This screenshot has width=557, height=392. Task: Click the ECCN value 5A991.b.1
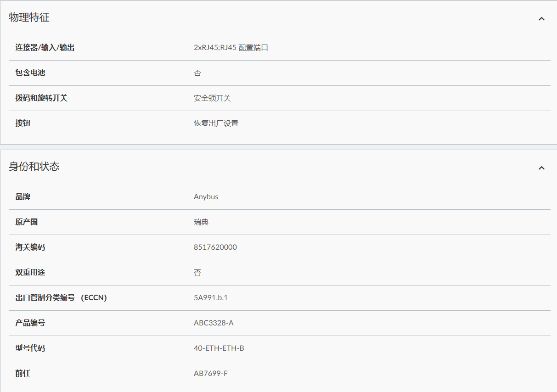(x=211, y=297)
